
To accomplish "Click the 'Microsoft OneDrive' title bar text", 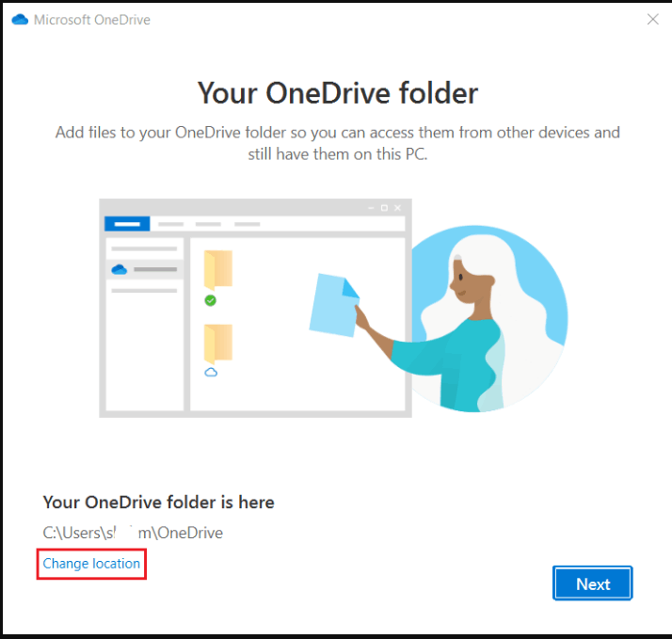I will 92,20.
